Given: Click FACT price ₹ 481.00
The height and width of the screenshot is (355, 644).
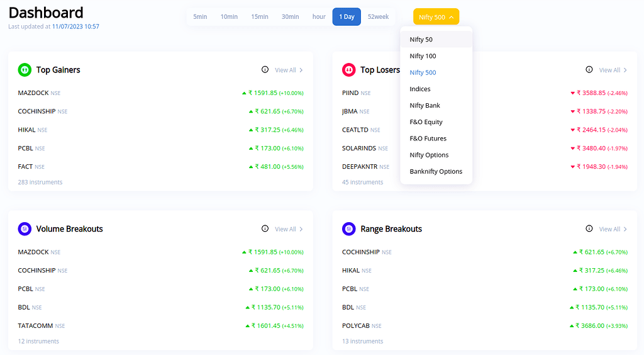Looking at the screenshot, I should [x=267, y=166].
